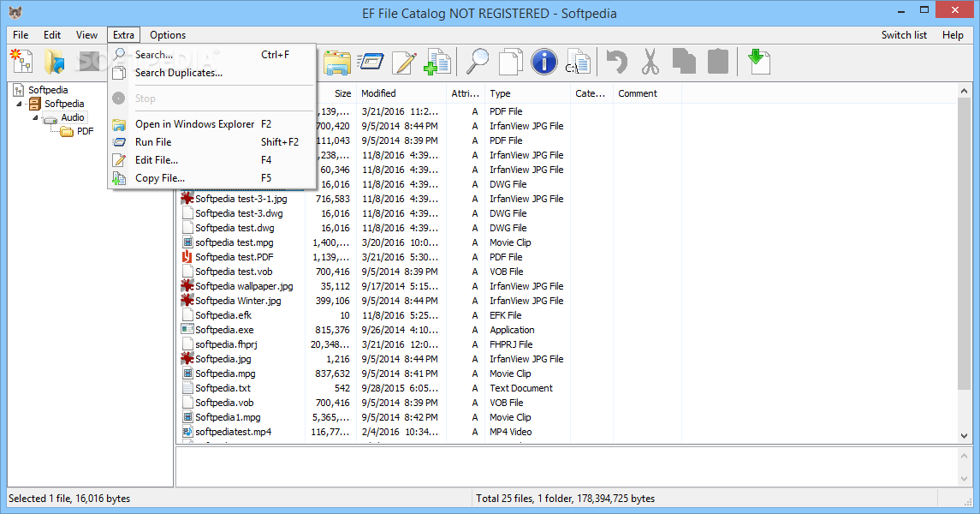Click the Paste clipboard toolbar icon
The width and height of the screenshot is (980, 514).
click(717, 62)
